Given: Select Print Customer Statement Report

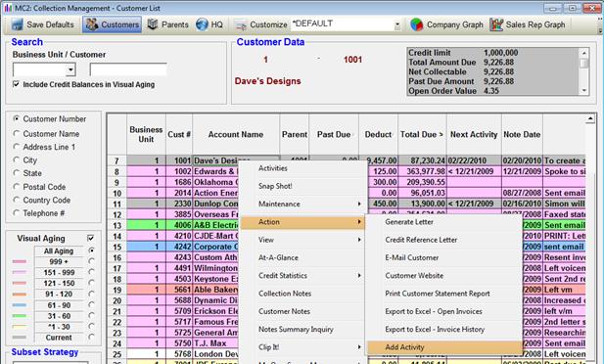Looking at the screenshot, I should click(438, 294).
